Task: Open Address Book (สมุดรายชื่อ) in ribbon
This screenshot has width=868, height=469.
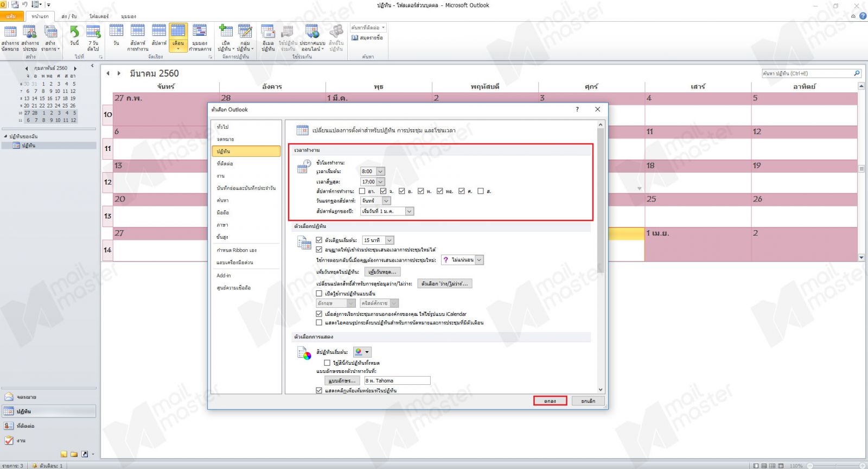Action: pyautogui.click(x=367, y=37)
